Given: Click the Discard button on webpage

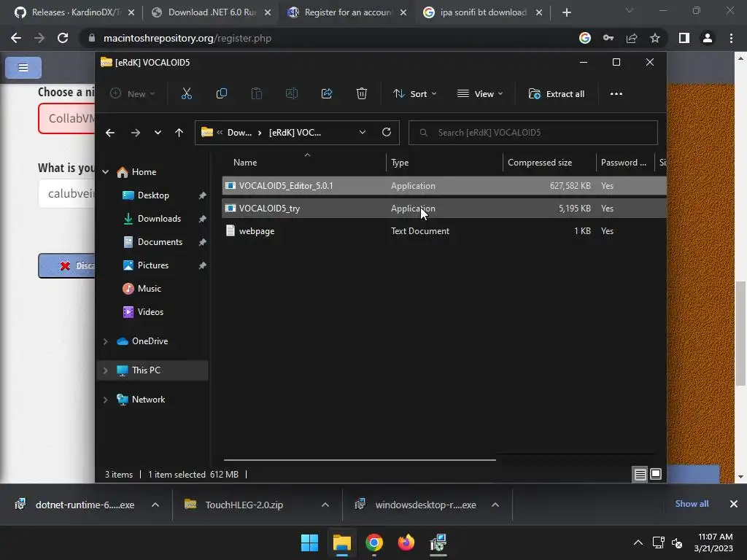Looking at the screenshot, I should click(66, 265).
